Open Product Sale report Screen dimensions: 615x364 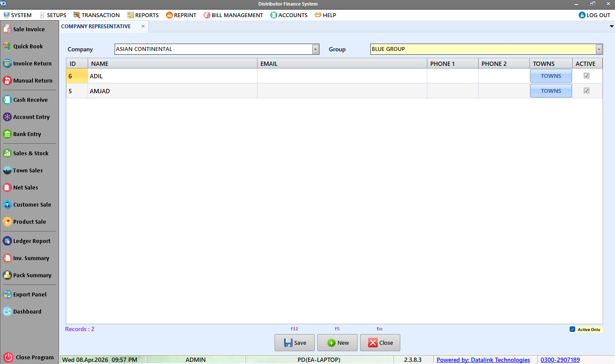(x=24, y=222)
